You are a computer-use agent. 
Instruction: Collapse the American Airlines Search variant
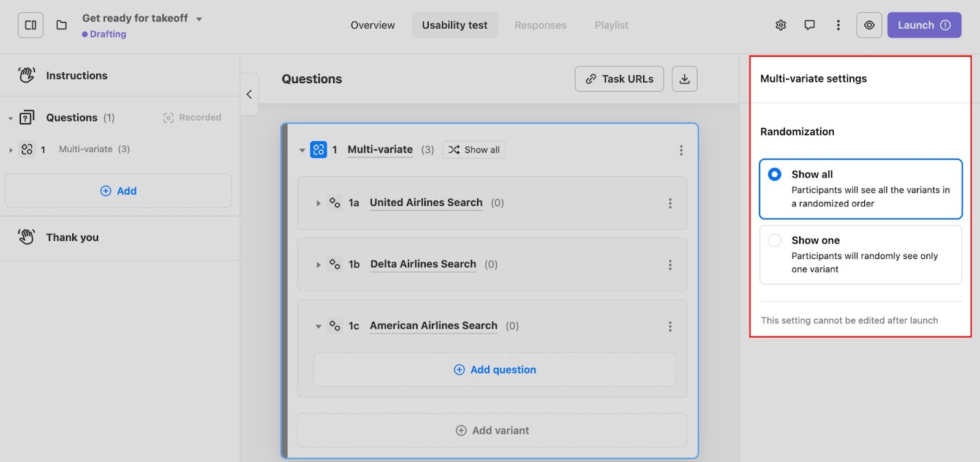[x=318, y=326]
